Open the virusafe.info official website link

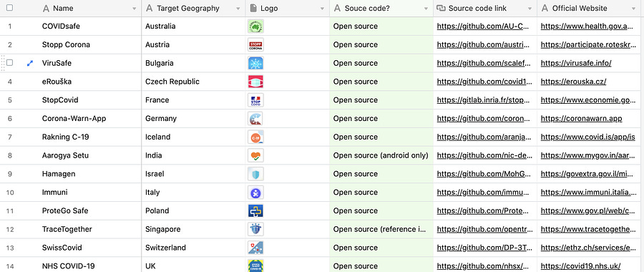click(576, 63)
